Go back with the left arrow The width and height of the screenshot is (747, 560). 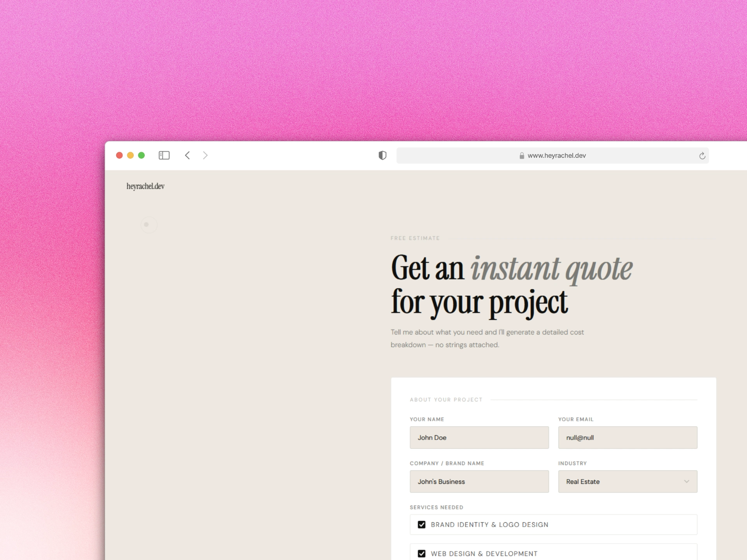click(x=187, y=156)
